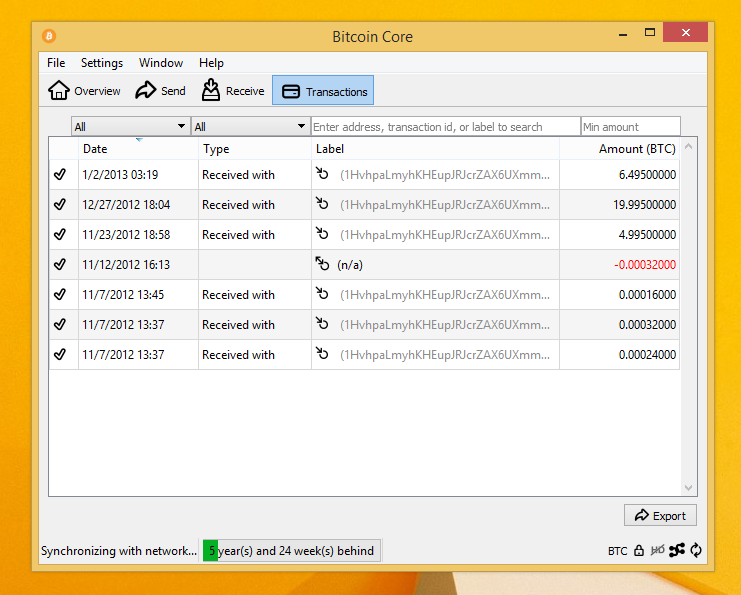The height and width of the screenshot is (595, 741).
Task: Click Received with in 12/27/2012 row
Action: tap(238, 205)
